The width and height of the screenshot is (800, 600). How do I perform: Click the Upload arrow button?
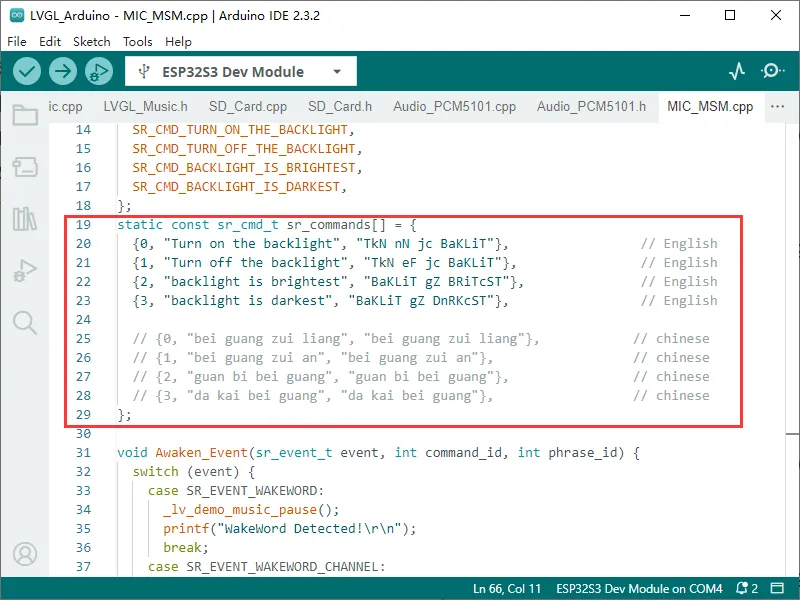(63, 71)
